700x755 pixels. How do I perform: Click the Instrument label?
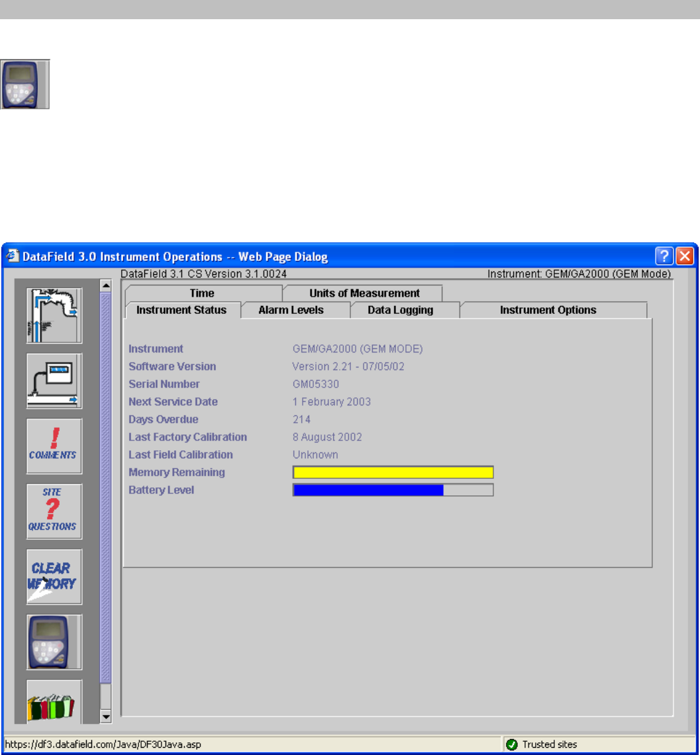156,349
